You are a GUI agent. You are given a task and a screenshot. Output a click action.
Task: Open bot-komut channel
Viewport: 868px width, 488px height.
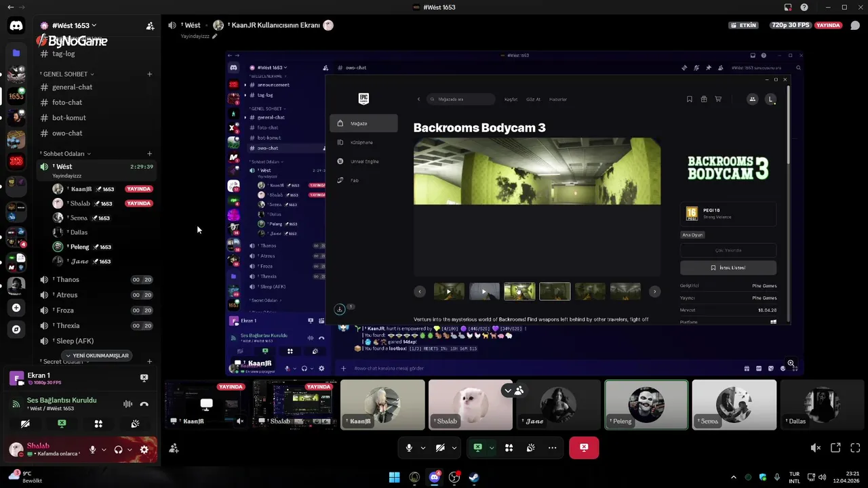click(x=96, y=118)
